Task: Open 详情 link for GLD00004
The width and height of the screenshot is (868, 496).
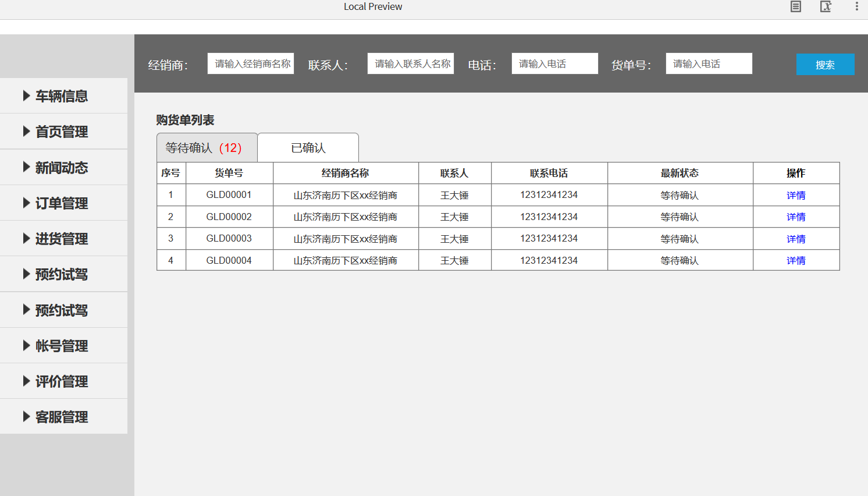Action: coord(796,260)
